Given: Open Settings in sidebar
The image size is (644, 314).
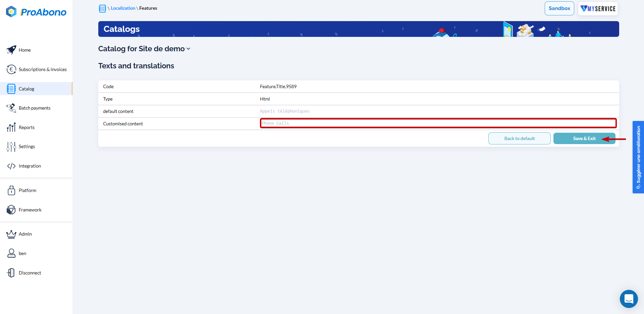Looking at the screenshot, I should click(27, 146).
